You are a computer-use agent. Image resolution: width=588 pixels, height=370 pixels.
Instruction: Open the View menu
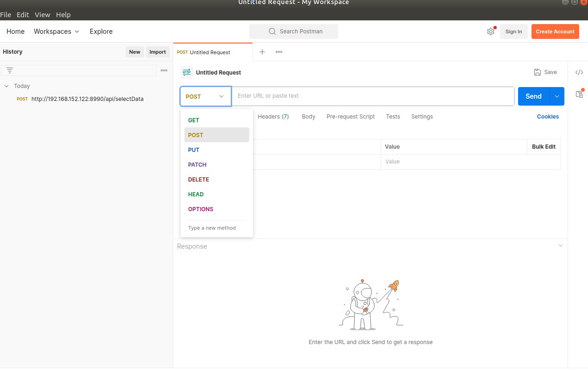coord(42,15)
